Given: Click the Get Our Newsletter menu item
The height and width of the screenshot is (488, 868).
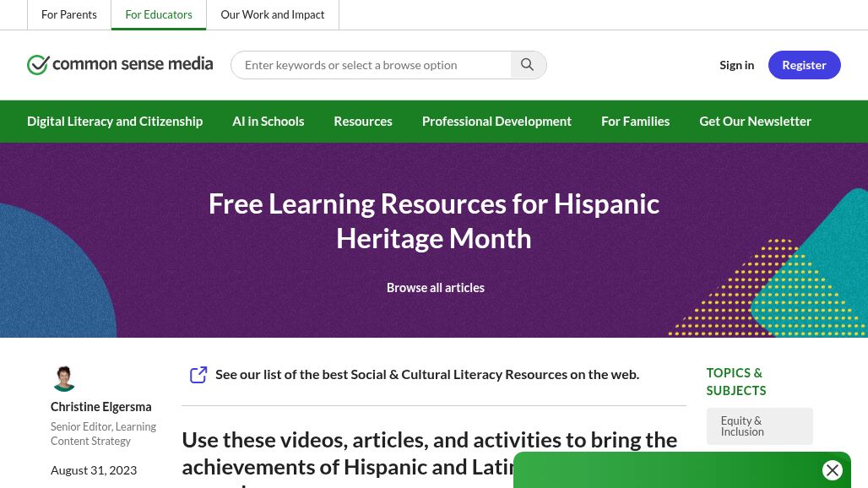Looking at the screenshot, I should [755, 121].
